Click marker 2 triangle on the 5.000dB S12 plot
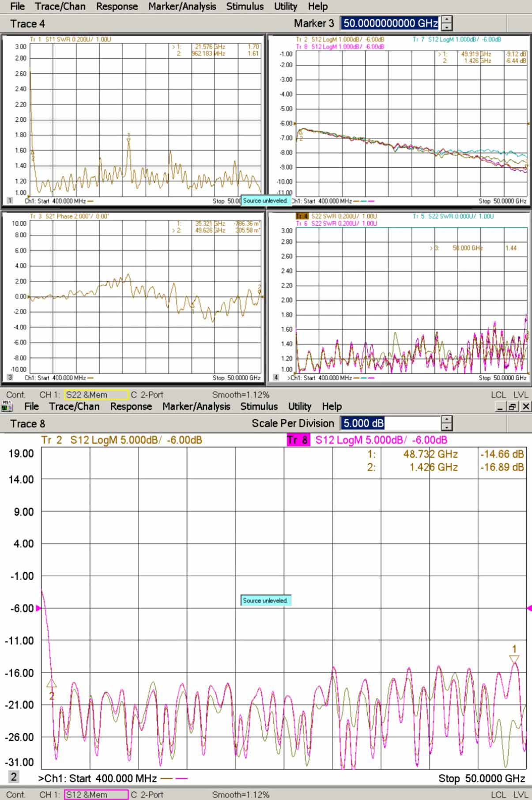Screen dimensions: 532x800 (x=52, y=683)
